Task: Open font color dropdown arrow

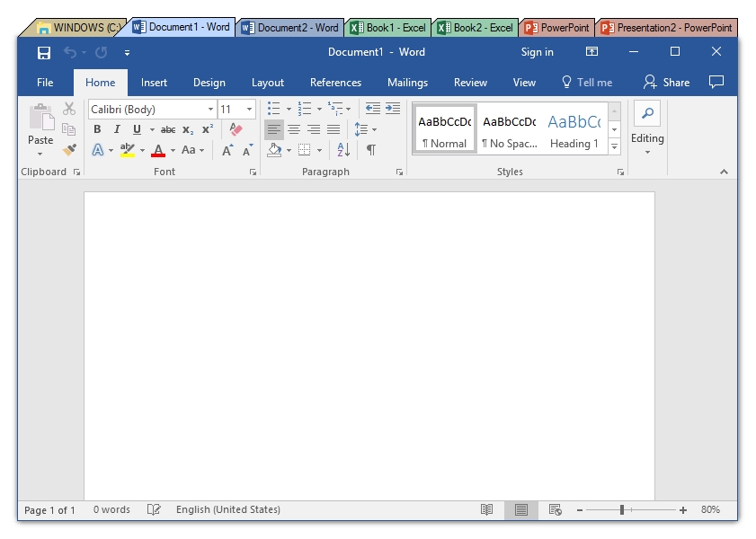Action: click(x=173, y=150)
